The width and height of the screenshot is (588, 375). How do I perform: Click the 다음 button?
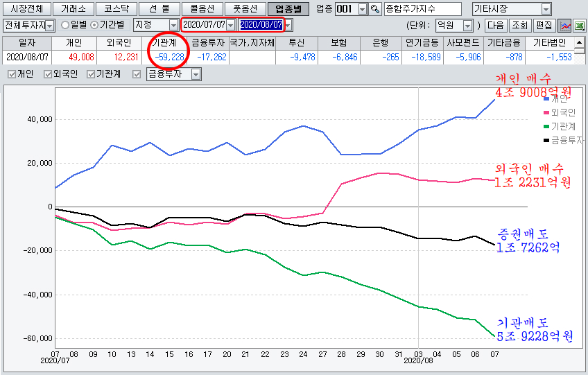pos(495,26)
